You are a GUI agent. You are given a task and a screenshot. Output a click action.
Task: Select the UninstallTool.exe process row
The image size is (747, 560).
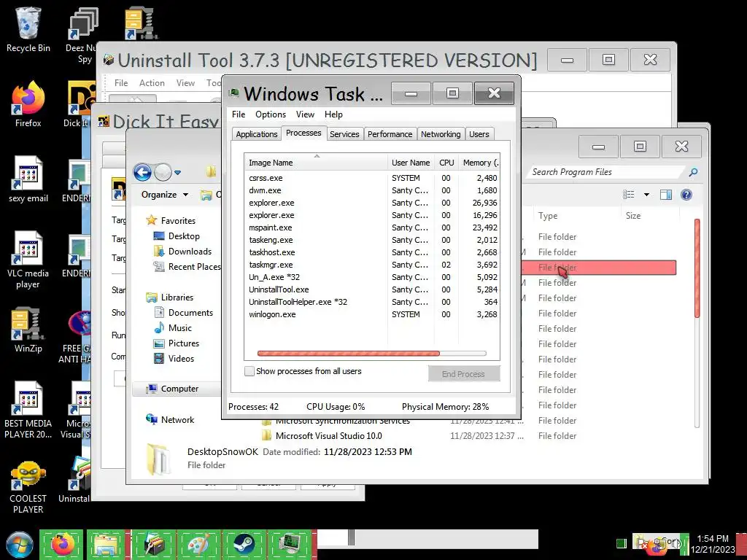pos(371,289)
